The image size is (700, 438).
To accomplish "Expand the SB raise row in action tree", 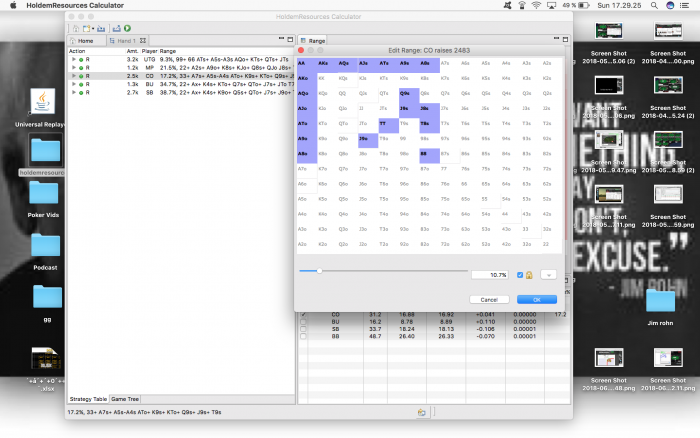I will [x=74, y=92].
